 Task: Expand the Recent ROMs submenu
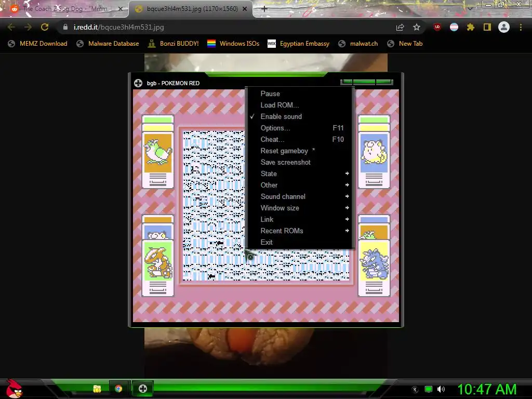point(300,231)
